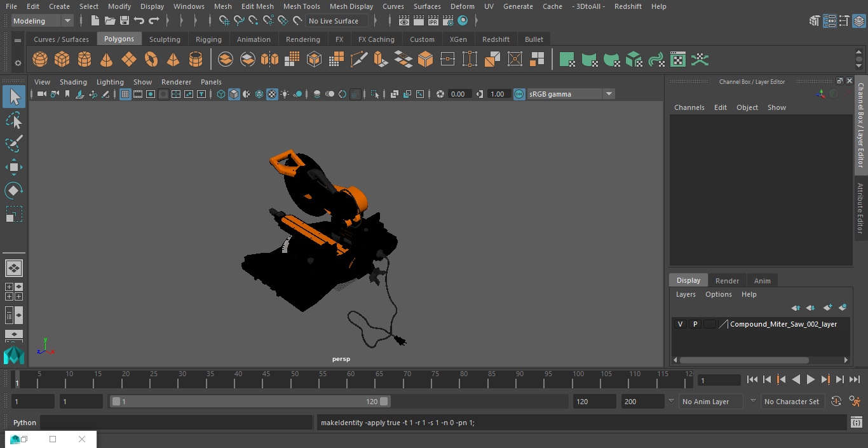The height and width of the screenshot is (448, 868).
Task: Toggle smooth shade all in viewport
Action: click(234, 94)
